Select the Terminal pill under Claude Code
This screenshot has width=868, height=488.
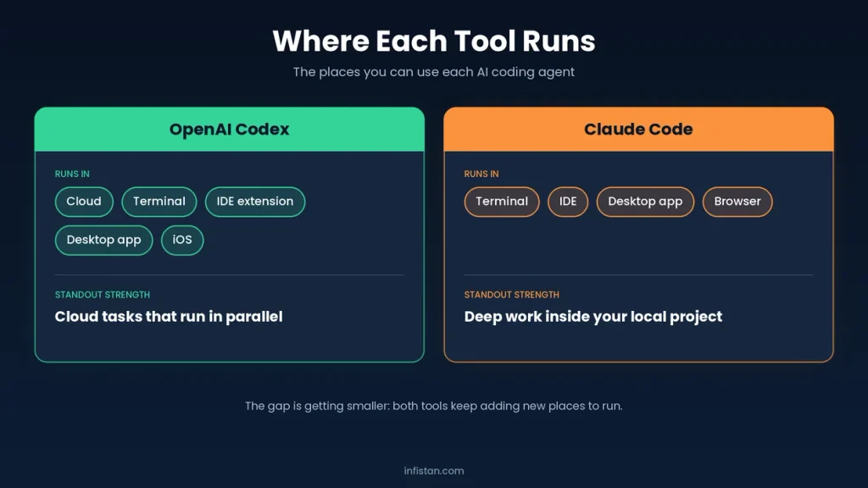coord(502,202)
